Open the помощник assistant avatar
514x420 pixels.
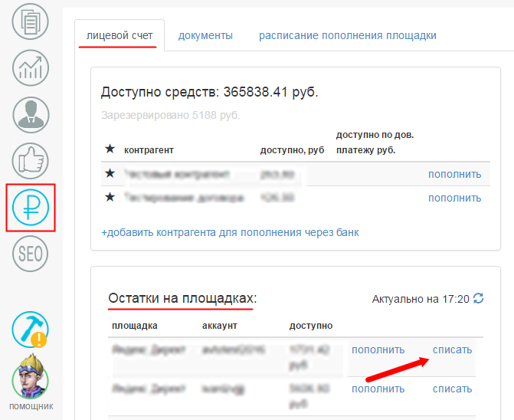coord(30,376)
